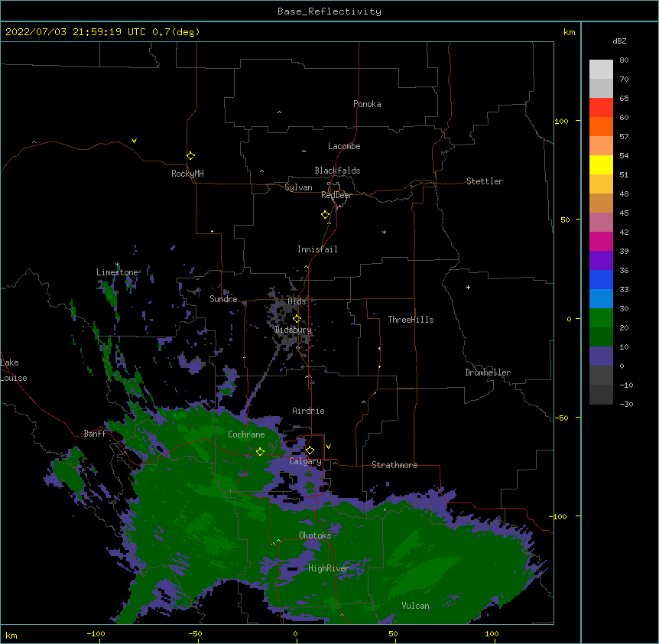The width and height of the screenshot is (659, 644).
Task: Click the Calgary city label
Action: click(305, 461)
